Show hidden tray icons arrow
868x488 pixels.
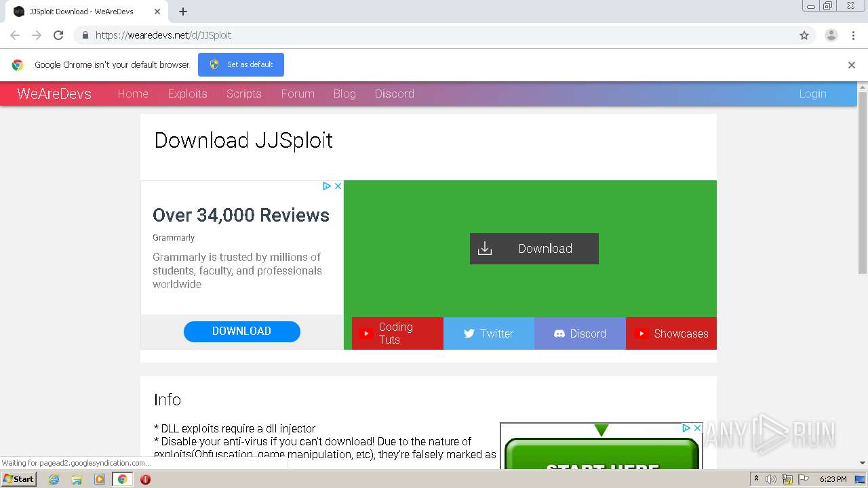coord(757,479)
